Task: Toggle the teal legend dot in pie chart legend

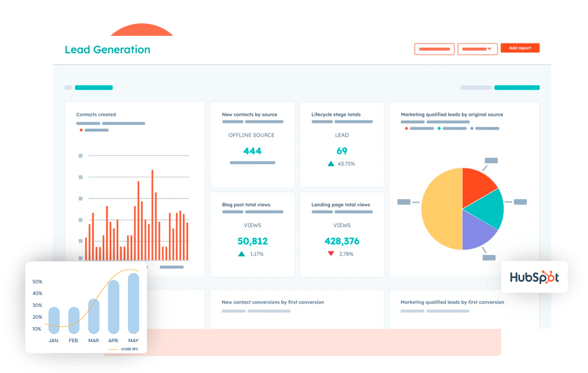Action: [440, 128]
